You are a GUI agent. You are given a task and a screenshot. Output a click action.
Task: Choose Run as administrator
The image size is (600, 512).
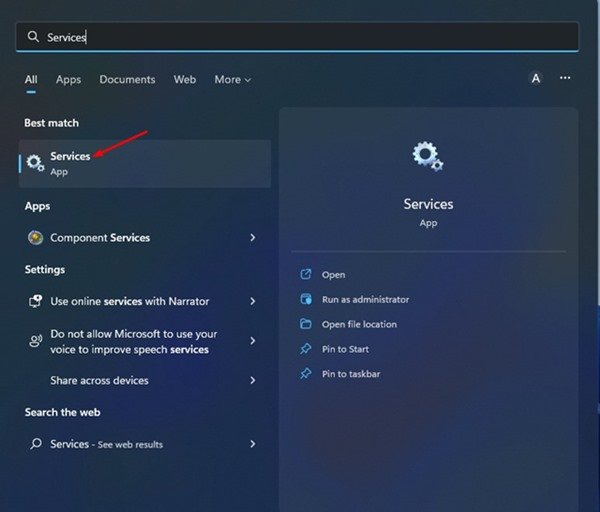click(x=365, y=299)
